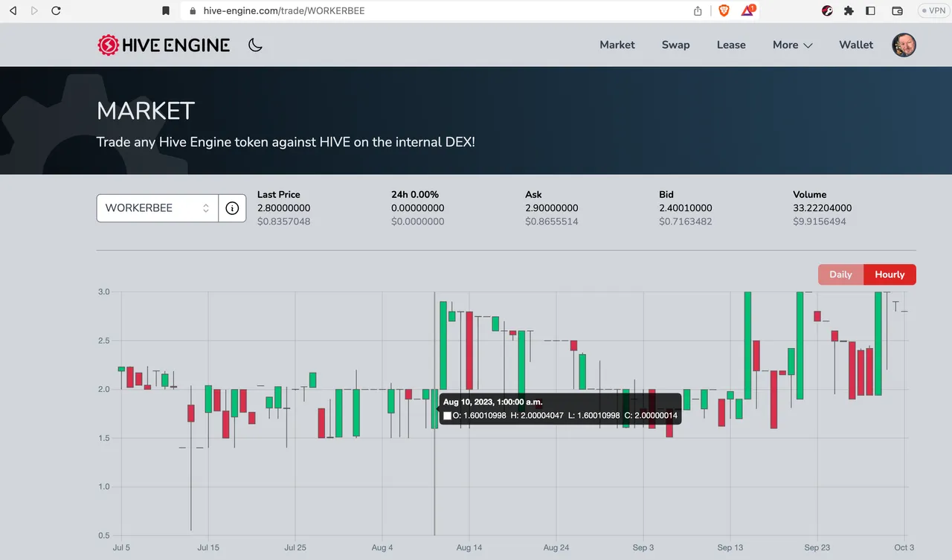Image resolution: width=952 pixels, height=560 pixels.
Task: Toggle the browser sidebar panel icon
Action: tap(871, 11)
